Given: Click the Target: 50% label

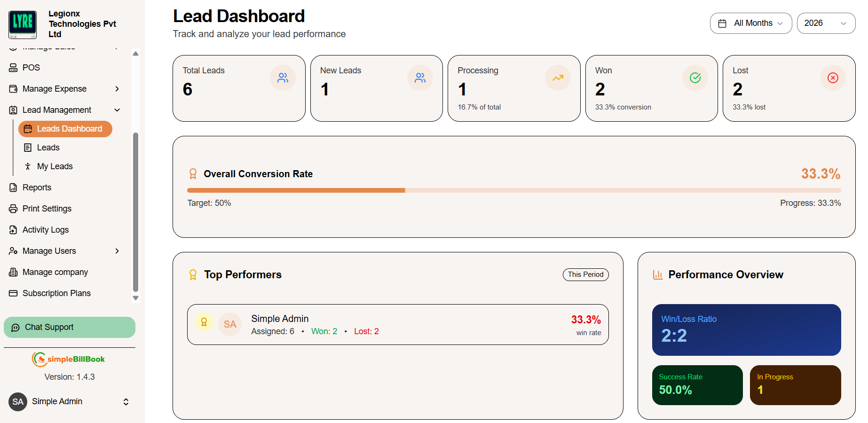Looking at the screenshot, I should click(209, 203).
